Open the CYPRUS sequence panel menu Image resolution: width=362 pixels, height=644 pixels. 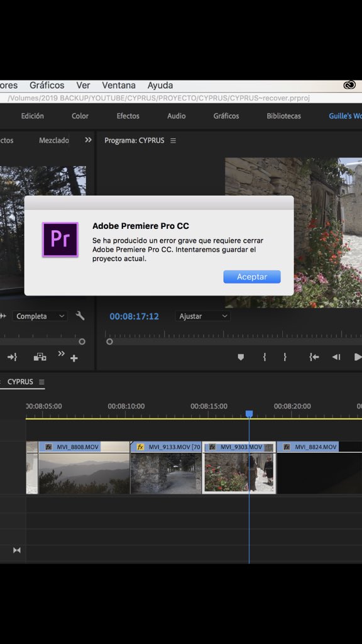coord(41,382)
